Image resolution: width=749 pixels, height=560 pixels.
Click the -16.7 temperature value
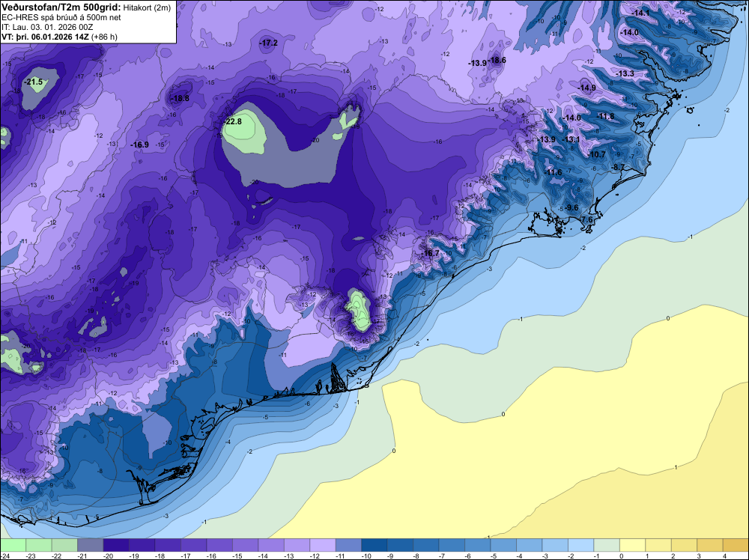[430, 253]
